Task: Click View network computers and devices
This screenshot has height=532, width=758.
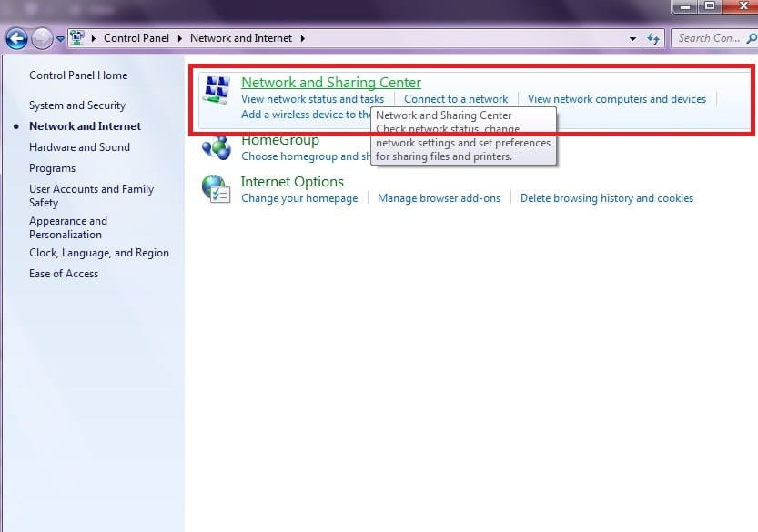Action: pos(616,99)
